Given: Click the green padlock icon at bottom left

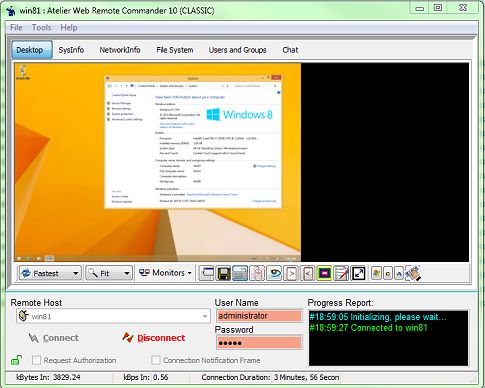Looking at the screenshot, I should click(17, 360).
